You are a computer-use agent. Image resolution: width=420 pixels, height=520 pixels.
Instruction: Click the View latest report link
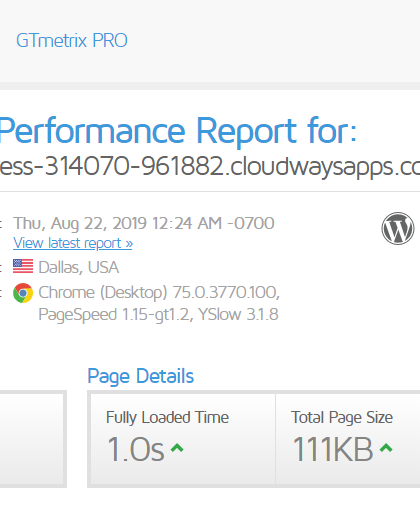73,243
